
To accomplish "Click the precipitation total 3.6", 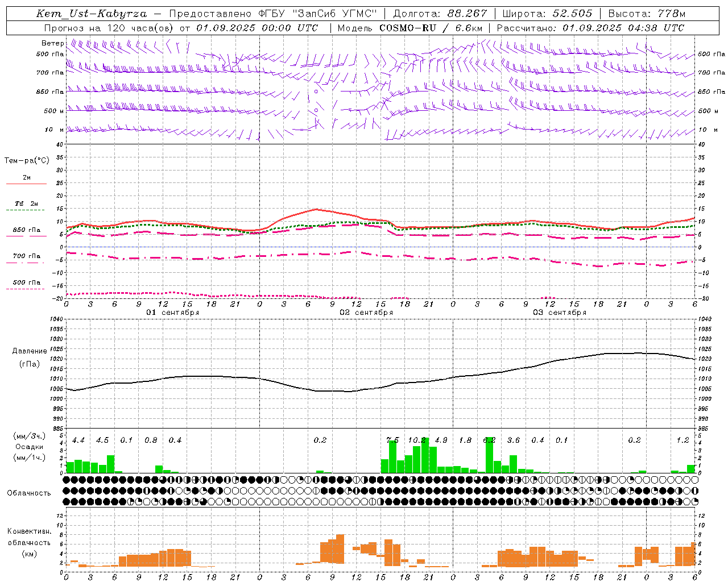I will [514, 440].
